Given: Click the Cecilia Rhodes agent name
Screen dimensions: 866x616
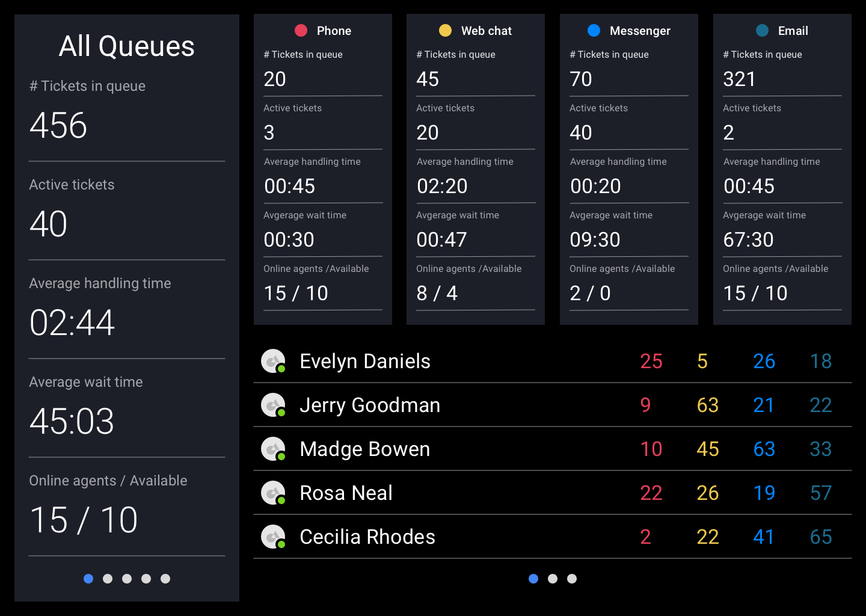Looking at the screenshot, I should [x=367, y=537].
